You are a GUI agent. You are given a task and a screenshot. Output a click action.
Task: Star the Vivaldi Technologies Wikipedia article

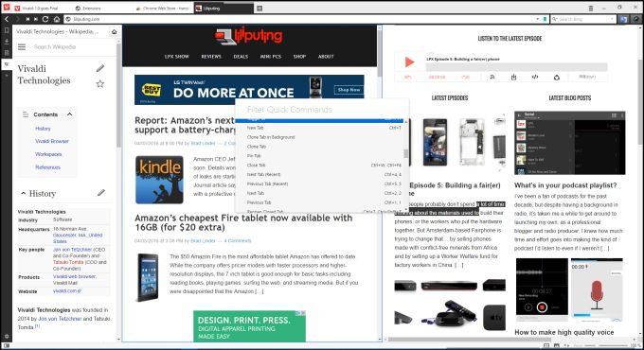click(100, 84)
